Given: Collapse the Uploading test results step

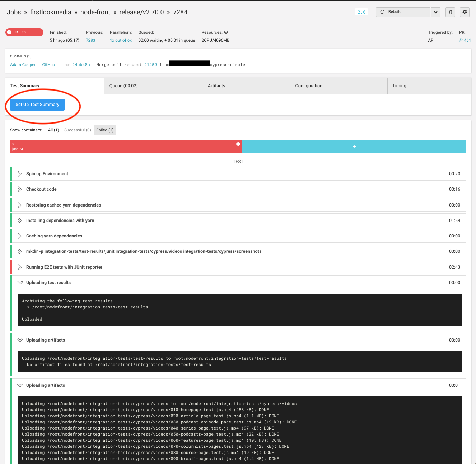Looking at the screenshot, I should 20,283.
